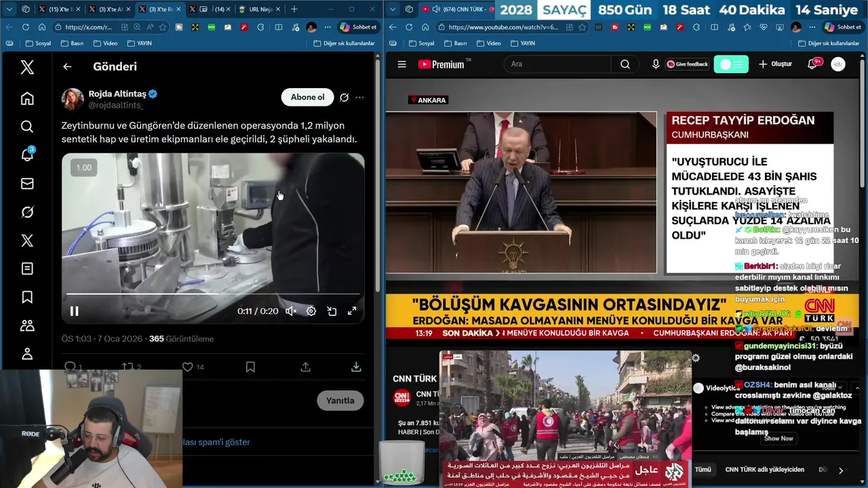This screenshot has height=488, width=868.
Task: Open X direct messages envelope icon
Action: [x=27, y=184]
